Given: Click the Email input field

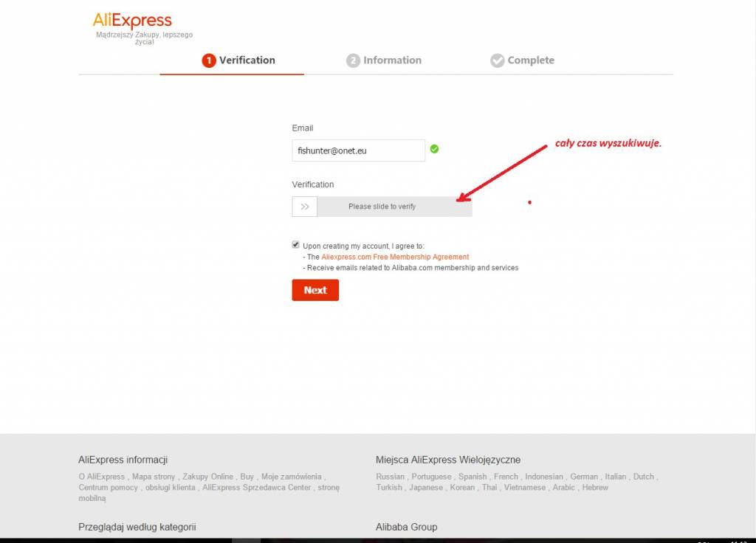Looking at the screenshot, I should point(359,151).
